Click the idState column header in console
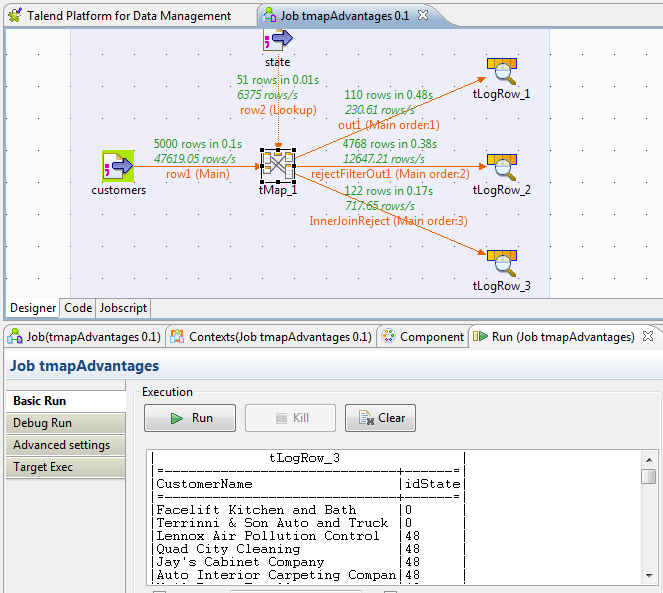 coord(432,483)
